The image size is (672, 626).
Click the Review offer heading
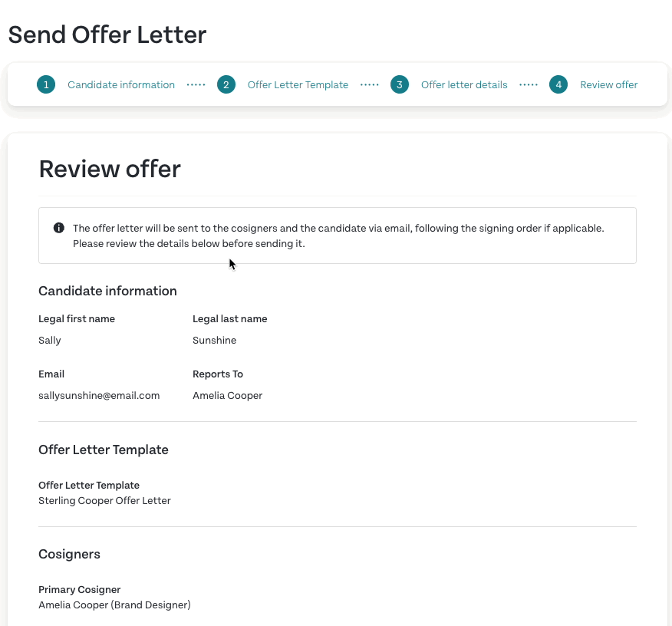tap(110, 169)
